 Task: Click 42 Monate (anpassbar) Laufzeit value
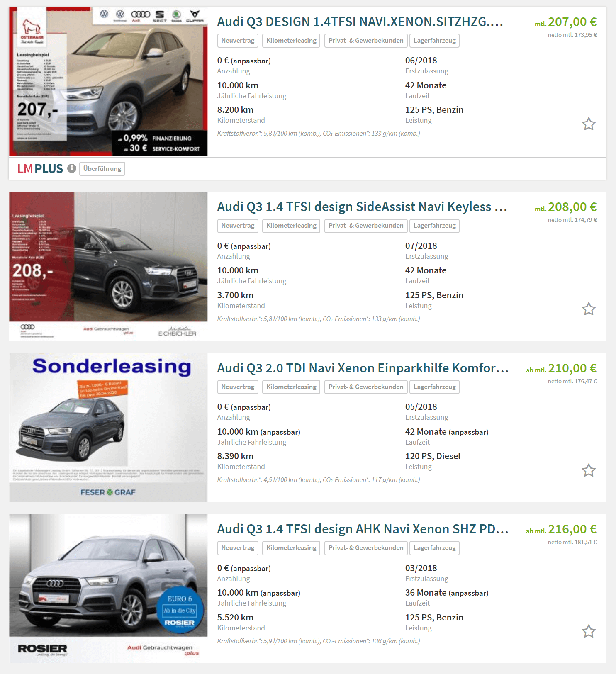(x=447, y=432)
